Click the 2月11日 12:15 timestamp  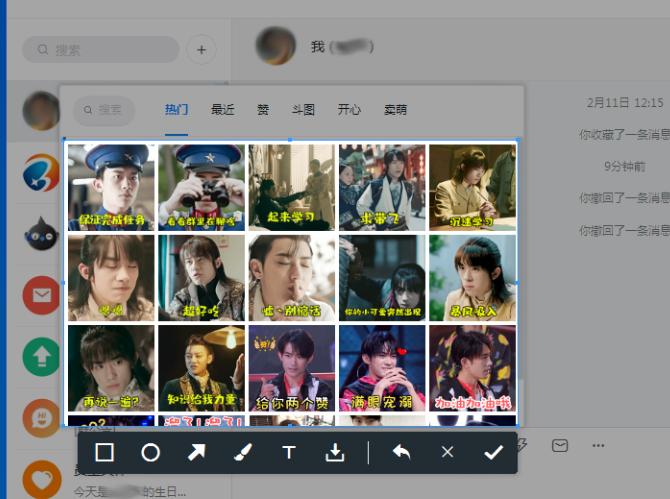coord(625,103)
